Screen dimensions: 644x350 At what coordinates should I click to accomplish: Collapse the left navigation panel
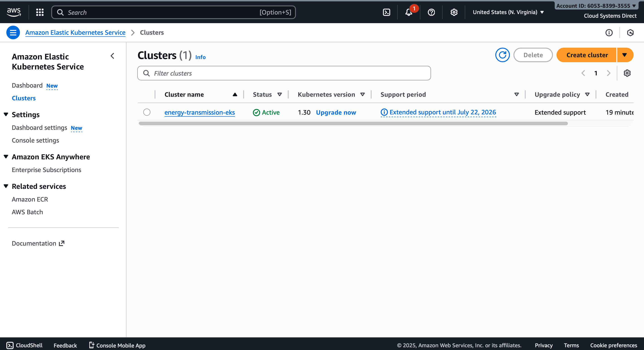(x=112, y=56)
